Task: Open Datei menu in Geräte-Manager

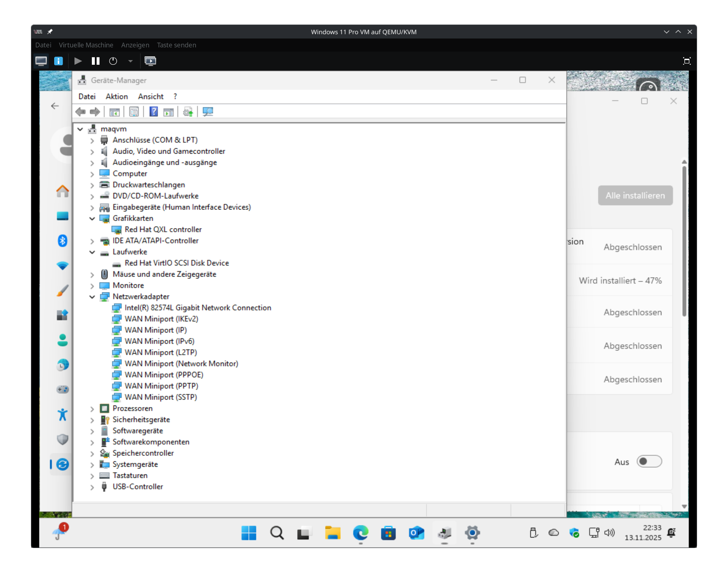Action: pos(87,96)
